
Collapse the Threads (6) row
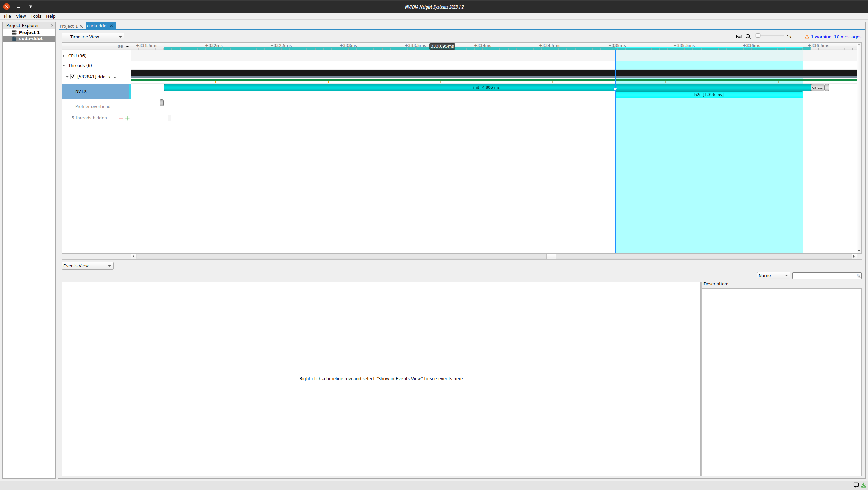64,66
